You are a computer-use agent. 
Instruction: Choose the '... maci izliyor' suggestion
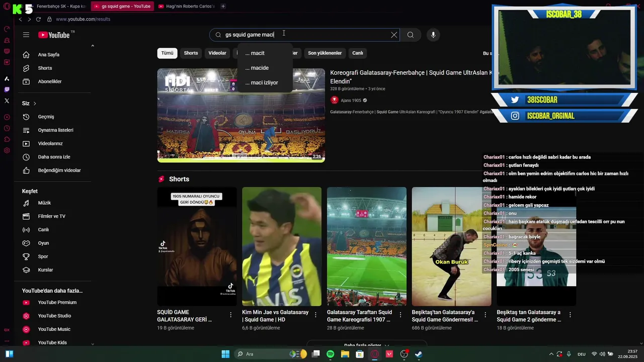tap(265, 82)
